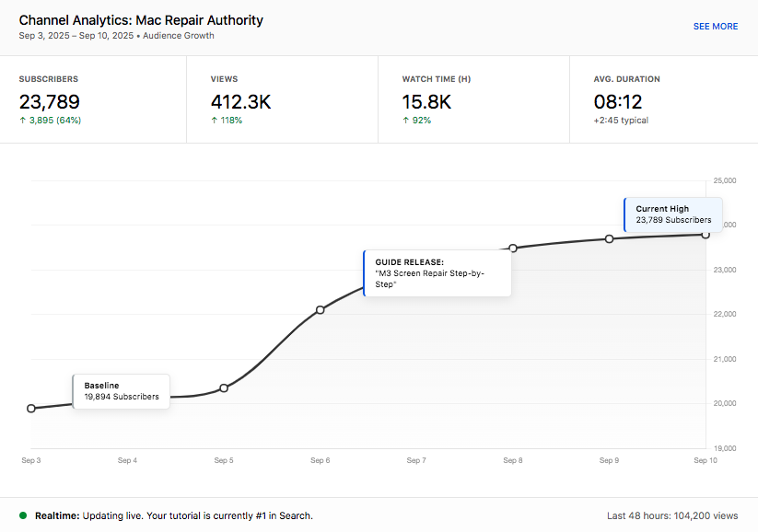This screenshot has height=532, width=758.
Task: Click the watch time 92% increase indicator
Action: 416,121
